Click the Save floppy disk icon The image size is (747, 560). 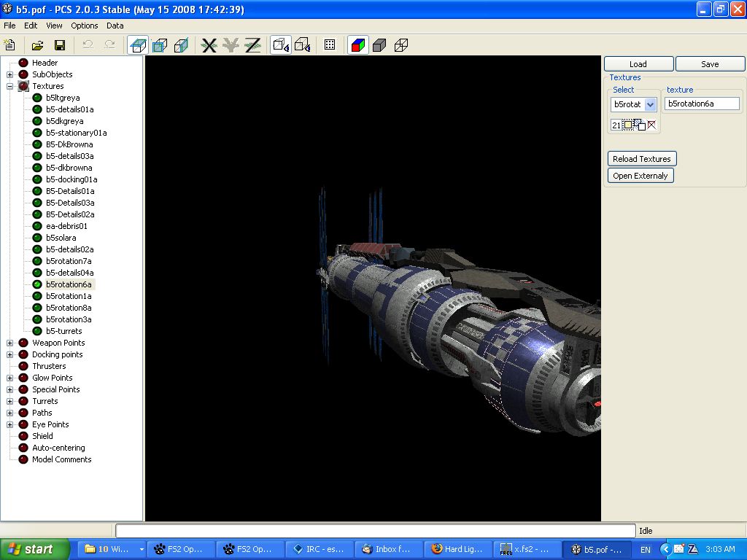[x=60, y=45]
